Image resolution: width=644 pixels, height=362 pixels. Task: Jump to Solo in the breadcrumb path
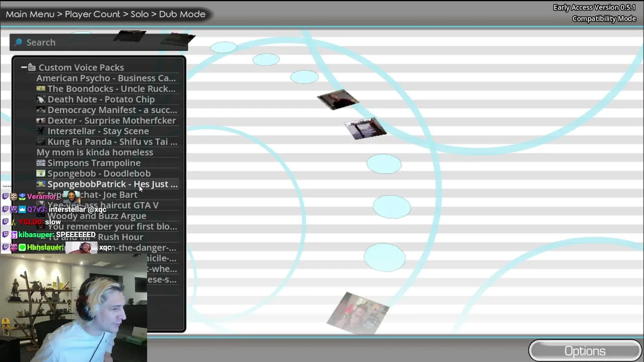(x=139, y=14)
